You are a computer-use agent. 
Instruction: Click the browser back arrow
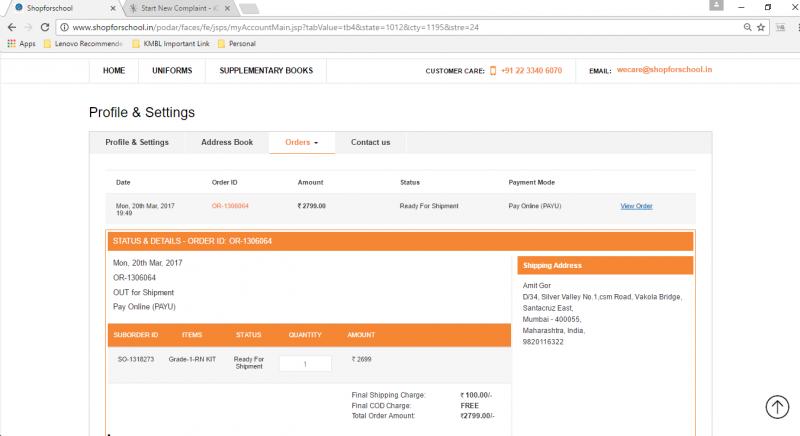[11, 27]
